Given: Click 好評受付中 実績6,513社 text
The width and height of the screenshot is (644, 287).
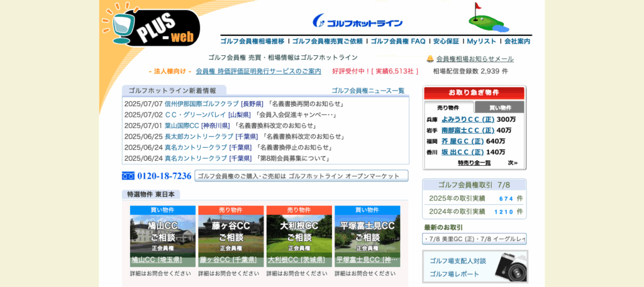Looking at the screenshot, I should coord(375,71).
